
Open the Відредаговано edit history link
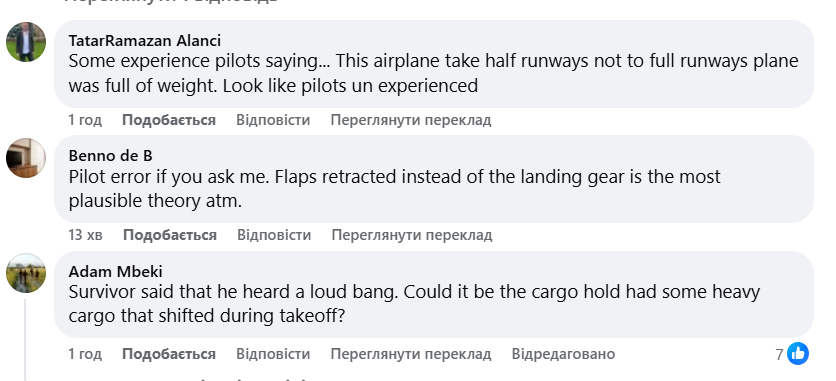click(x=563, y=354)
